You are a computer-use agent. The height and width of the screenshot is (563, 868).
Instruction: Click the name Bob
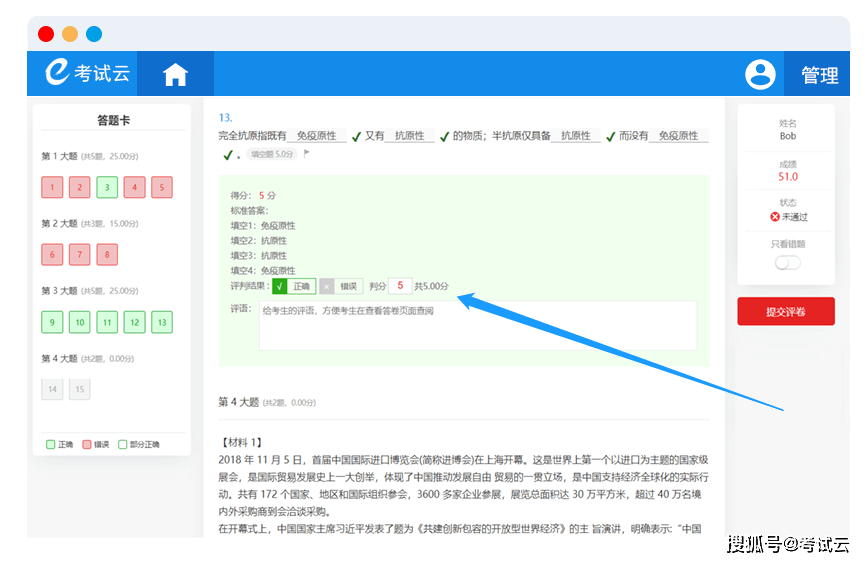pyautogui.click(x=788, y=136)
